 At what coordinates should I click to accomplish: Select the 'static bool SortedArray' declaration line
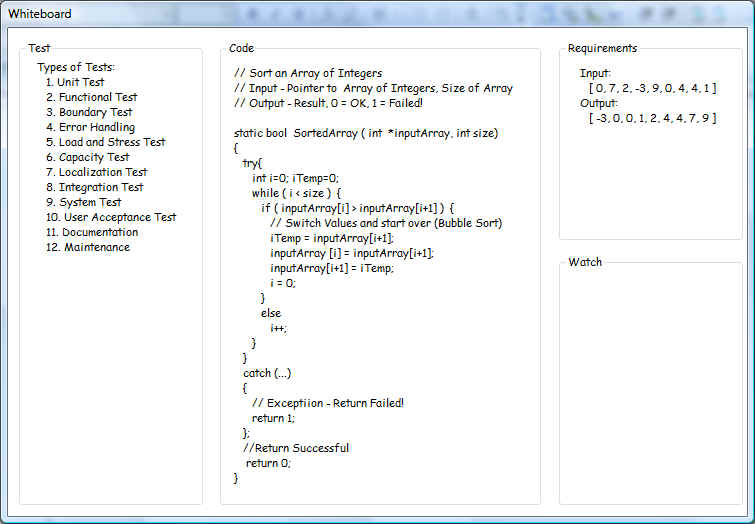pyautogui.click(x=366, y=133)
